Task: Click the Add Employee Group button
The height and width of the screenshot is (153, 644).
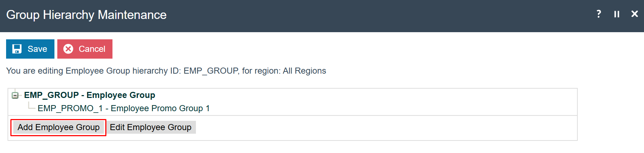Action: [x=58, y=127]
